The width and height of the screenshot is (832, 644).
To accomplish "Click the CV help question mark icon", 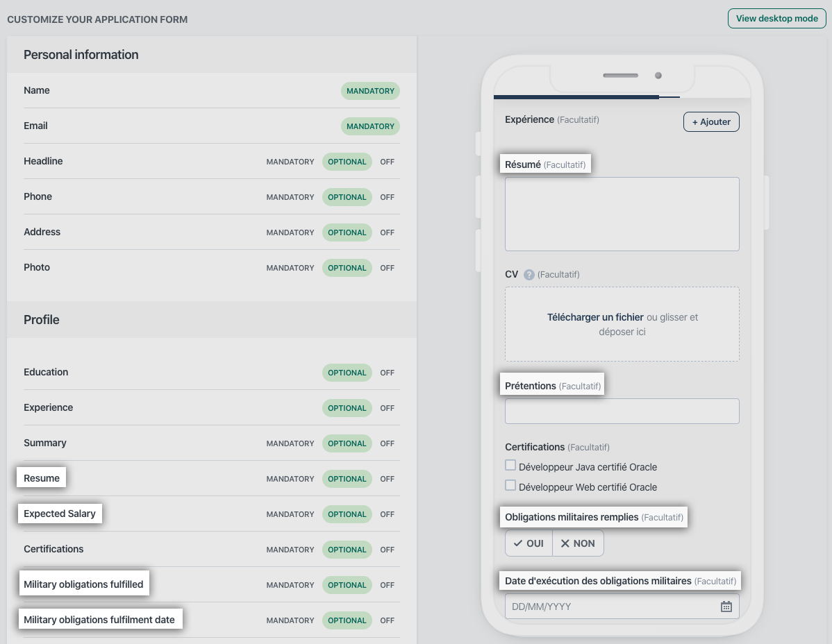I will click(x=529, y=275).
